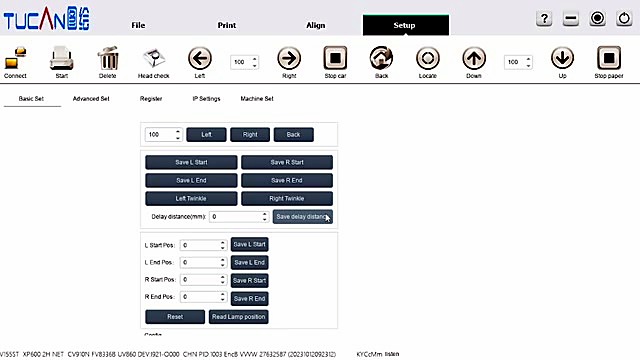Open the Align menu tab
The height and width of the screenshot is (360, 640).
point(316,25)
